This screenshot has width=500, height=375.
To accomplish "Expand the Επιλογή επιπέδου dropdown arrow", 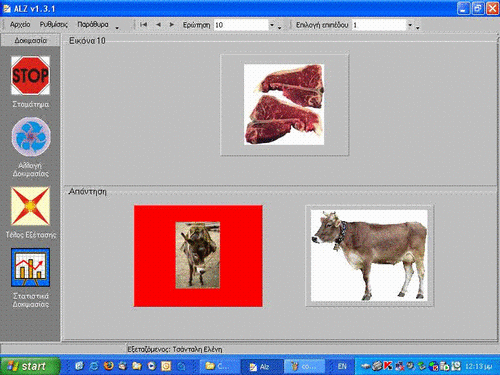I will click(x=410, y=25).
